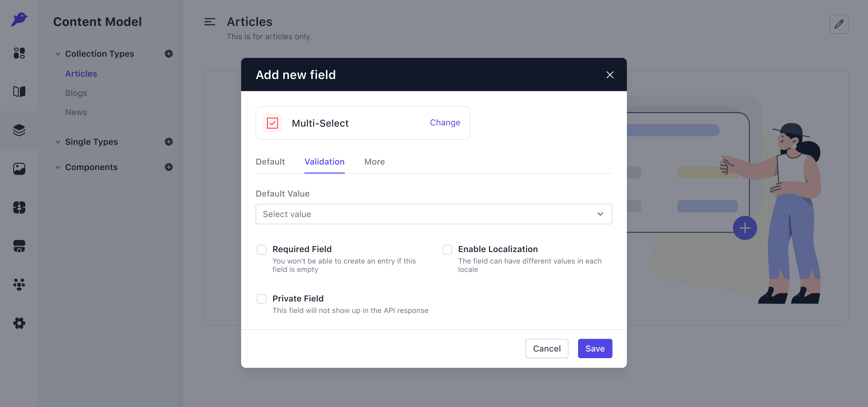Enable the Required Field checkbox
Screen dimensions: 868x407
pyautogui.click(x=262, y=250)
